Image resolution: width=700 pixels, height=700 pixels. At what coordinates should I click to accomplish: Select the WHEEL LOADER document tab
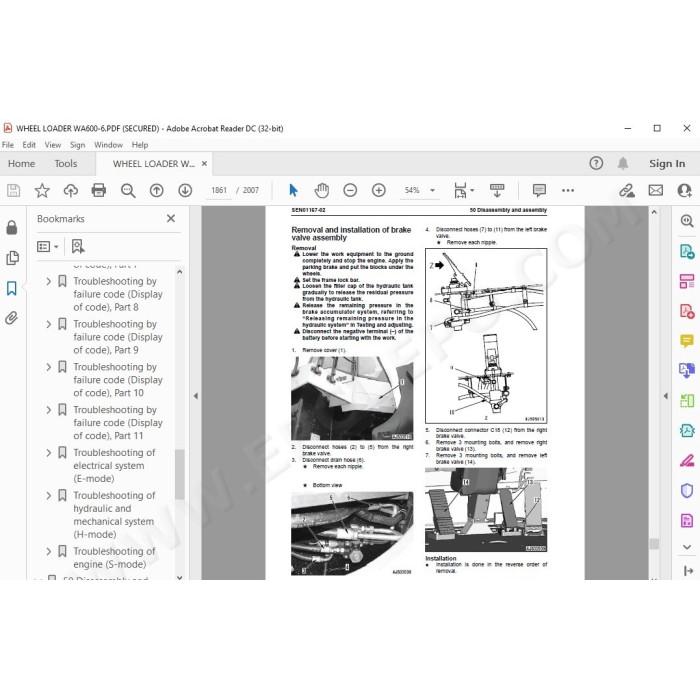coord(154,164)
